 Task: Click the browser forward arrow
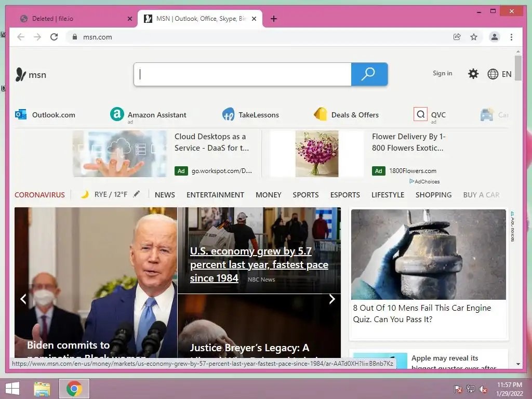[x=37, y=37]
